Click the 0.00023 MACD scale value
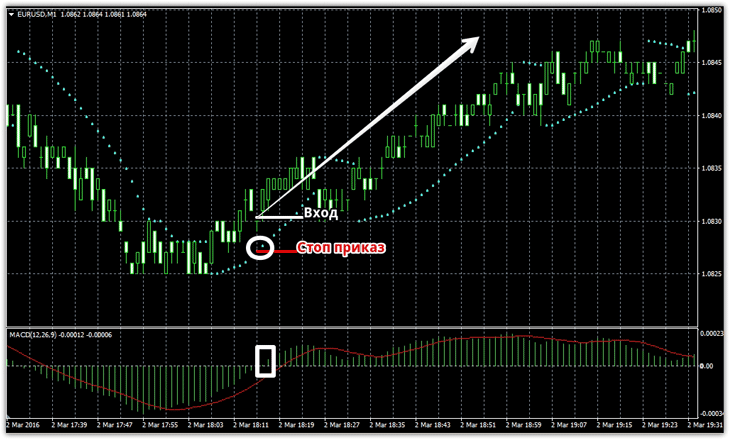 (711, 333)
